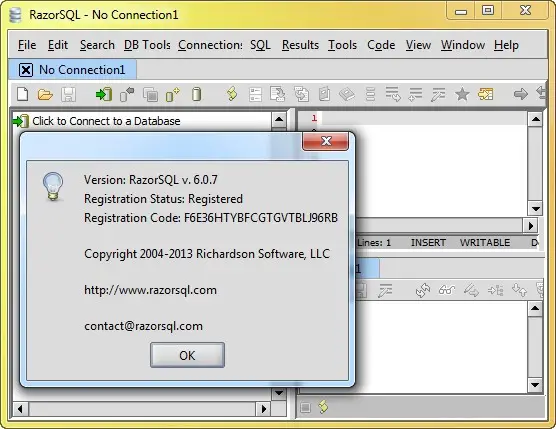Viewport: 556px width, 429px height.
Task: Connect to a database via green arrow toolbar icon
Action: click(x=104, y=94)
